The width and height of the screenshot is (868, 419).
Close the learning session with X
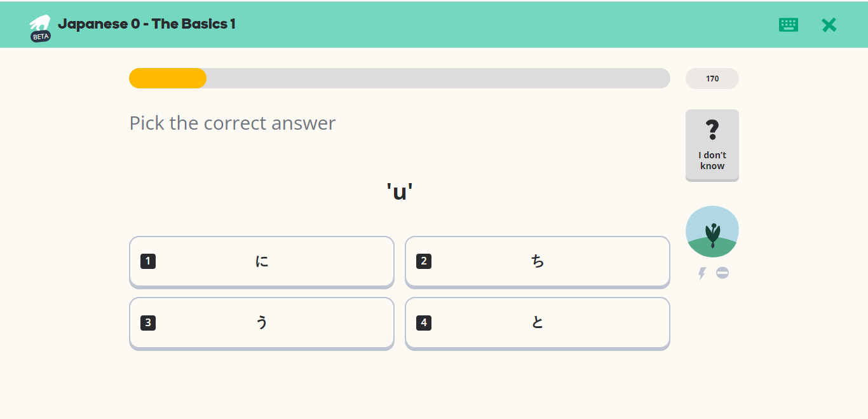point(829,25)
